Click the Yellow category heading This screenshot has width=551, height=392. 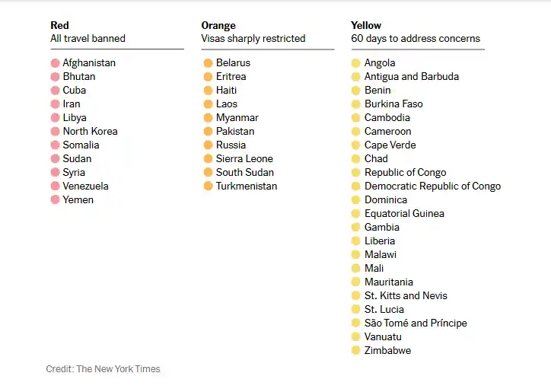366,26
